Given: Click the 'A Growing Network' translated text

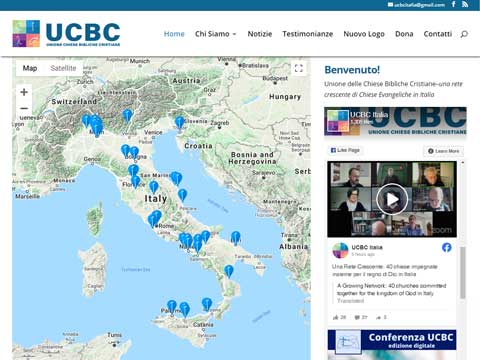Looking at the screenshot, I should (x=391, y=289).
